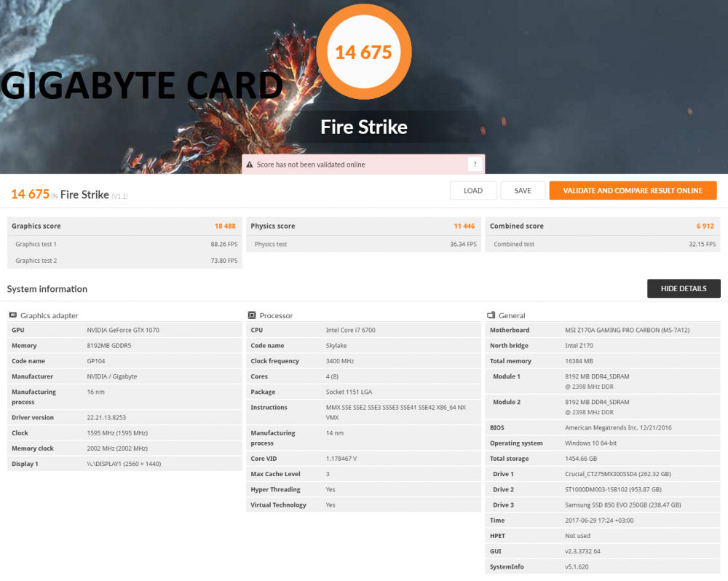The width and height of the screenshot is (728, 581).
Task: Select memory clock 2002 MHz value
Action: [117, 448]
